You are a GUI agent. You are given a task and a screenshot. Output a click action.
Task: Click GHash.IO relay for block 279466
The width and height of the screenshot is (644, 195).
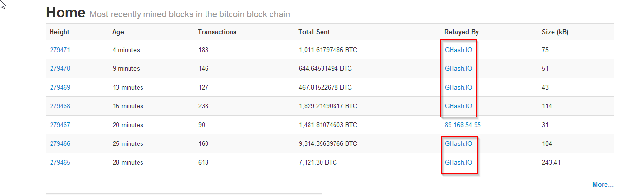point(458,143)
